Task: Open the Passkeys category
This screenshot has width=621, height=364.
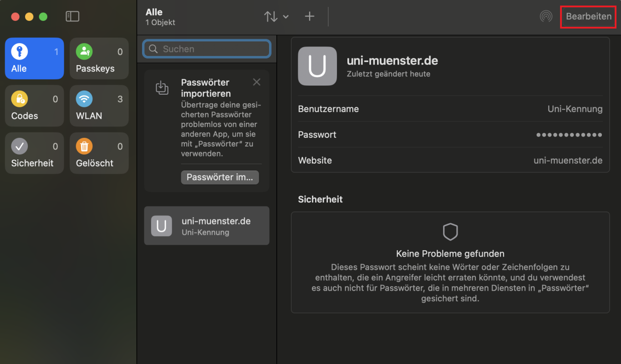Action: tap(99, 59)
